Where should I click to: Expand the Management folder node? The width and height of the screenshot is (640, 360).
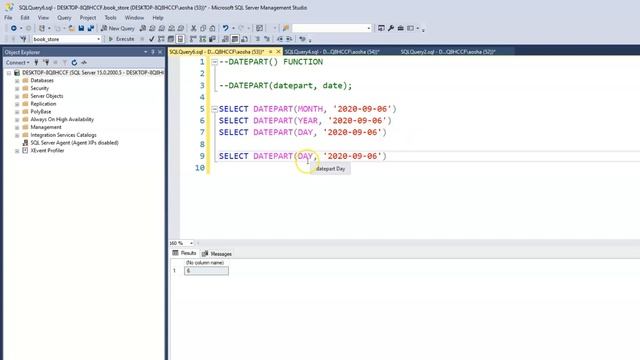point(17,127)
